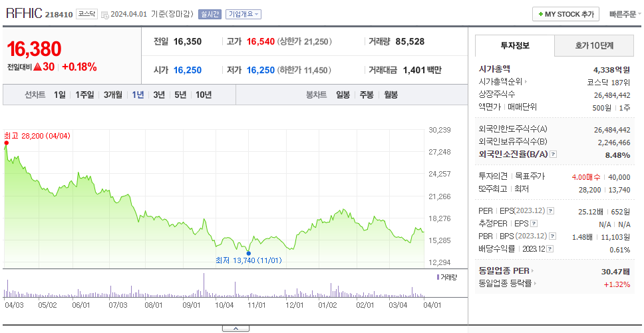Click 고가 value 16,540
Image resolution: width=644 pixels, height=333 pixels.
pyautogui.click(x=260, y=41)
